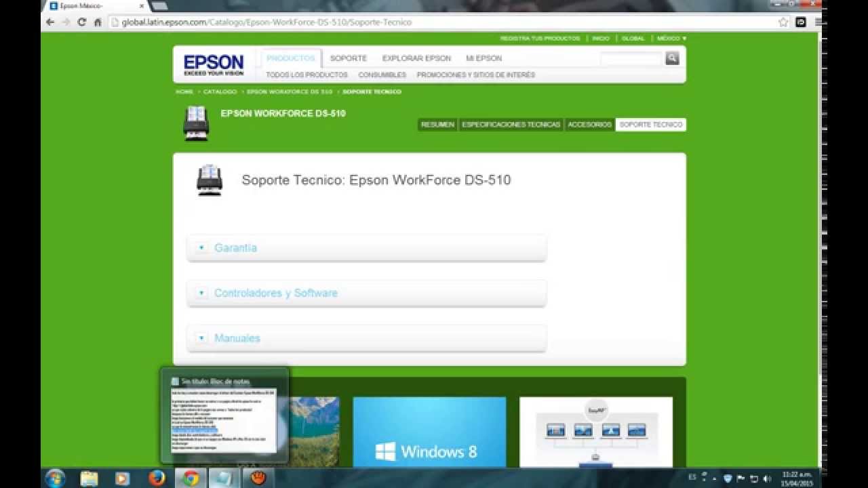Image resolution: width=868 pixels, height=488 pixels.
Task: Click the browser forward arrow
Action: [x=66, y=22]
